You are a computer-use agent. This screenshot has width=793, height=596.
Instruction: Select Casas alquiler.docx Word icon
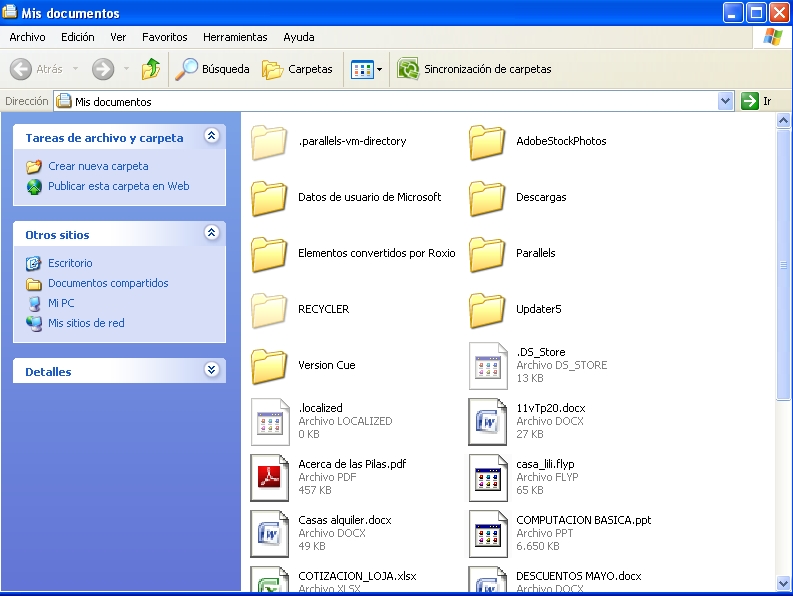[270, 534]
